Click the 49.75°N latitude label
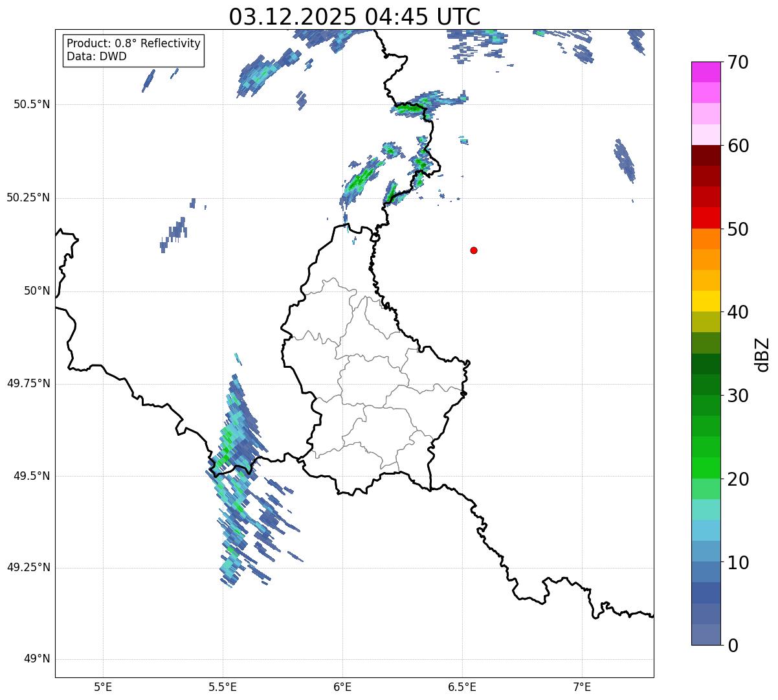This screenshot has height=700, width=778. tap(28, 383)
